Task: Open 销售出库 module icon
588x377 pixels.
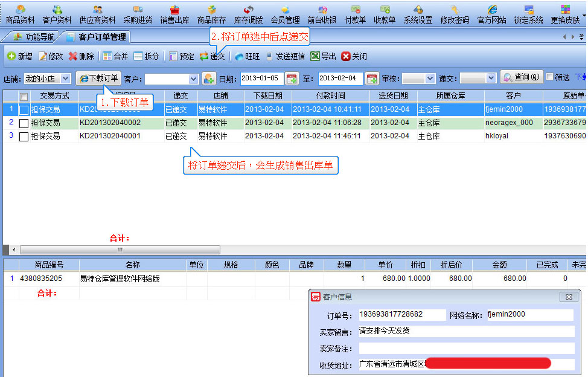Action: click(x=174, y=14)
